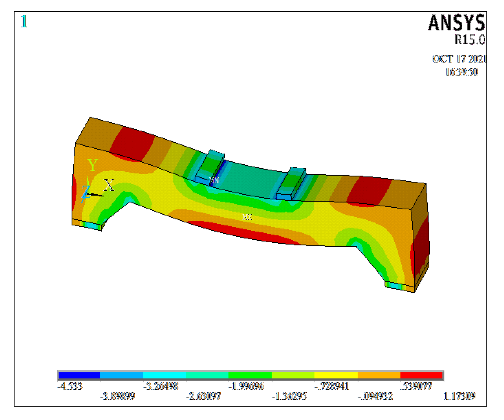Click the legend value -.094932

click(375, 396)
